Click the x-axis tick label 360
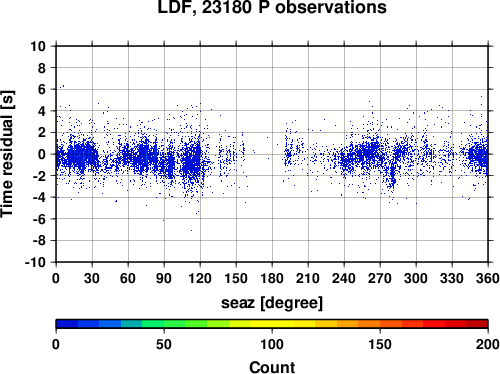Viewport: 500px width, 374px height. 488,278
